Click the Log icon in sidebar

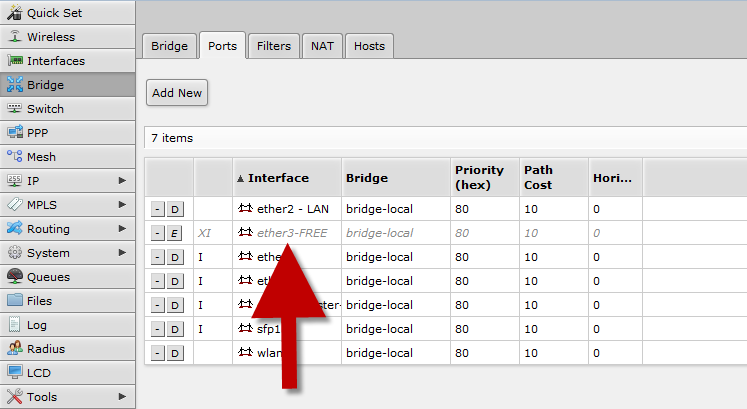click(15, 324)
